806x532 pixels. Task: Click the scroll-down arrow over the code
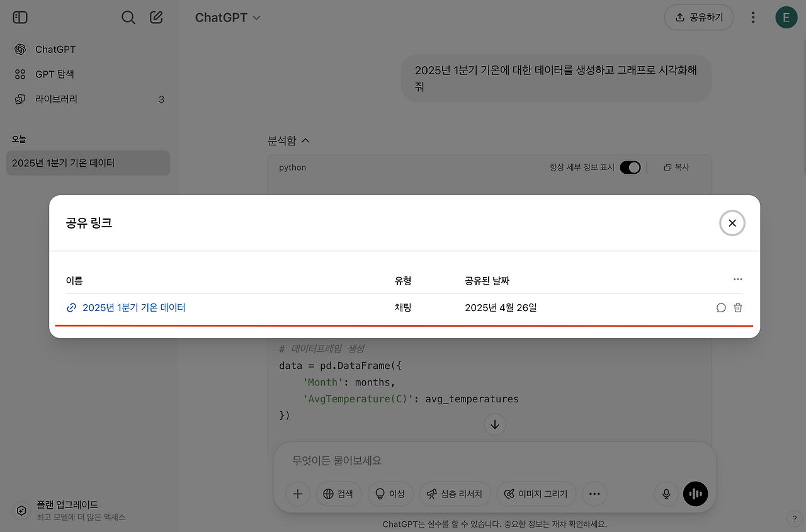pyautogui.click(x=494, y=424)
